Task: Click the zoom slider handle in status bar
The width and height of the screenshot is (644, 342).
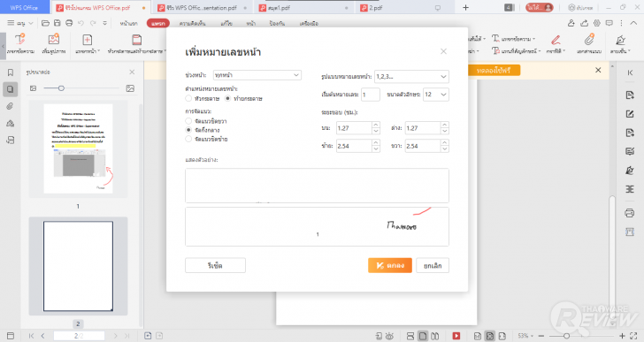Action: click(x=566, y=336)
